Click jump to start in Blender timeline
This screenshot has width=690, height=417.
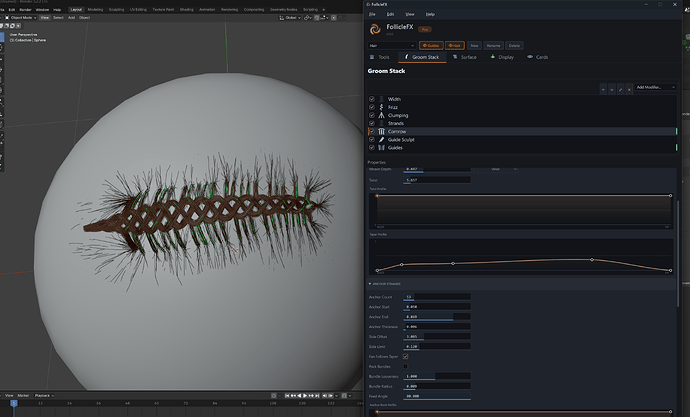(287, 395)
